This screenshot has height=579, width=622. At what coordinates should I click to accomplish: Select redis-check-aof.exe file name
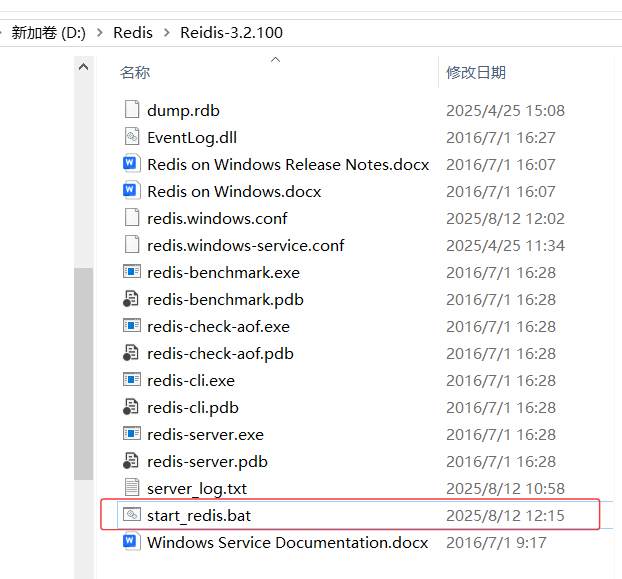[218, 326]
